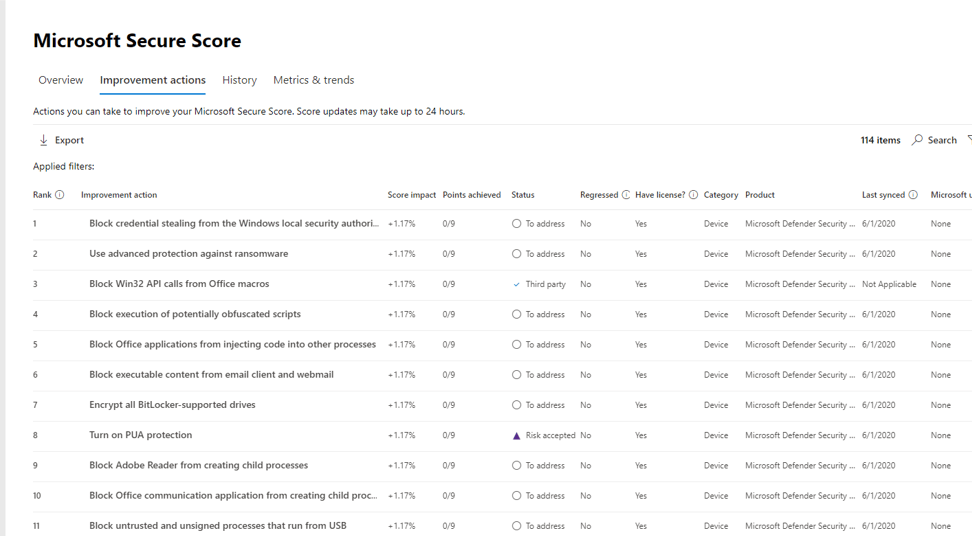Click info icon next to Rank header
Screen dimensions: 972x536
pyautogui.click(x=60, y=195)
